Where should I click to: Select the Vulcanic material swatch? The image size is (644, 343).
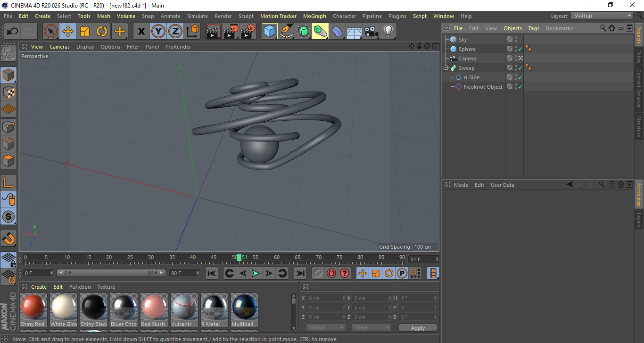coord(184,310)
